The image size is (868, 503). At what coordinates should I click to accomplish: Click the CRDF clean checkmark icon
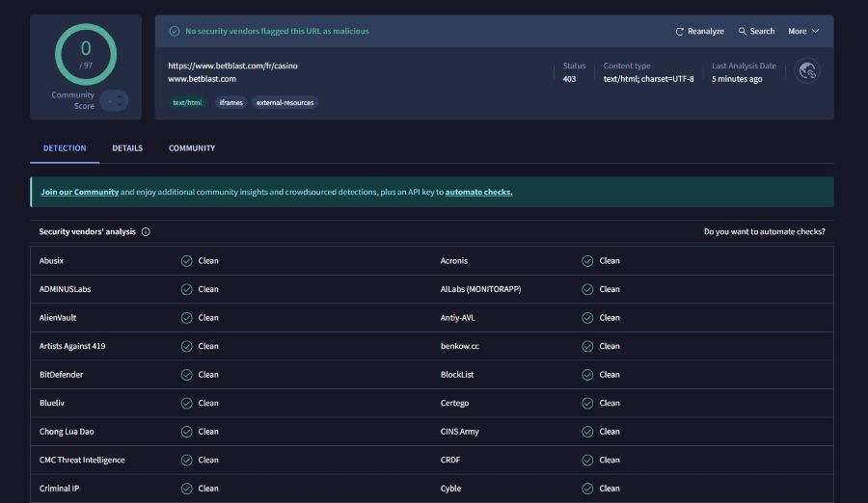(x=587, y=461)
